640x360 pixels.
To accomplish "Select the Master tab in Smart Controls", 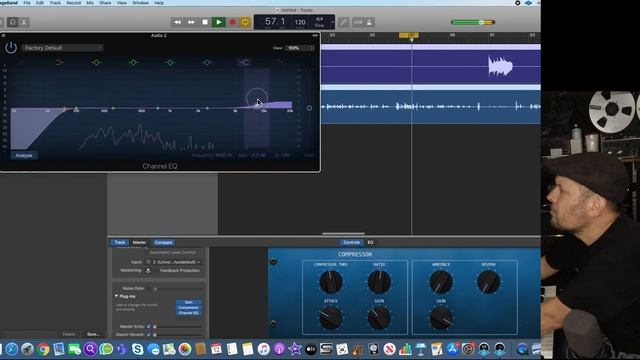I will [x=139, y=242].
